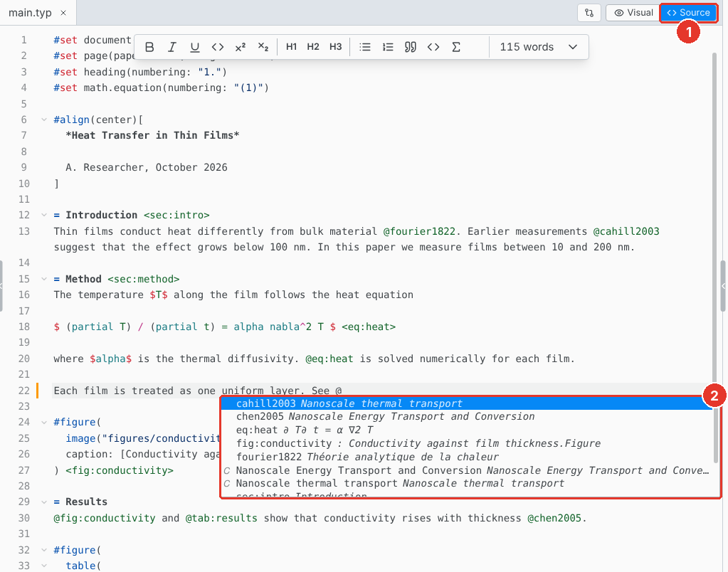This screenshot has width=728, height=572.
Task: Choose 'Nanoscale thermal transport' constant suggestion
Action: coord(467,483)
